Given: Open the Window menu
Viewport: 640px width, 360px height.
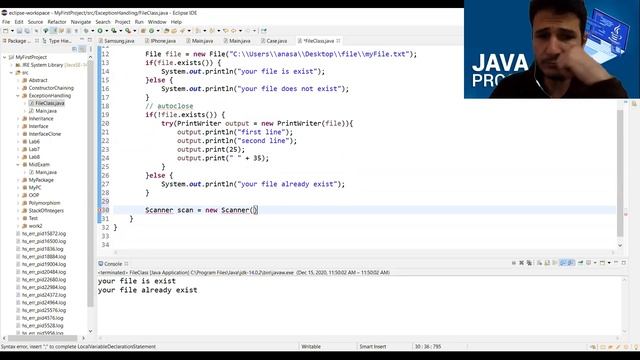Looking at the screenshot, I should tap(157, 22).
